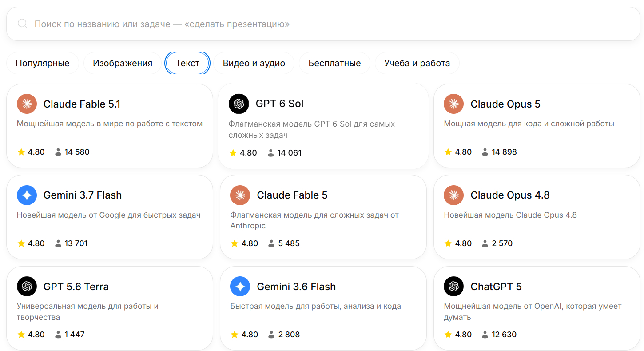
Task: Click the star rating icon on Claude Fable 5.1
Action: click(21, 152)
